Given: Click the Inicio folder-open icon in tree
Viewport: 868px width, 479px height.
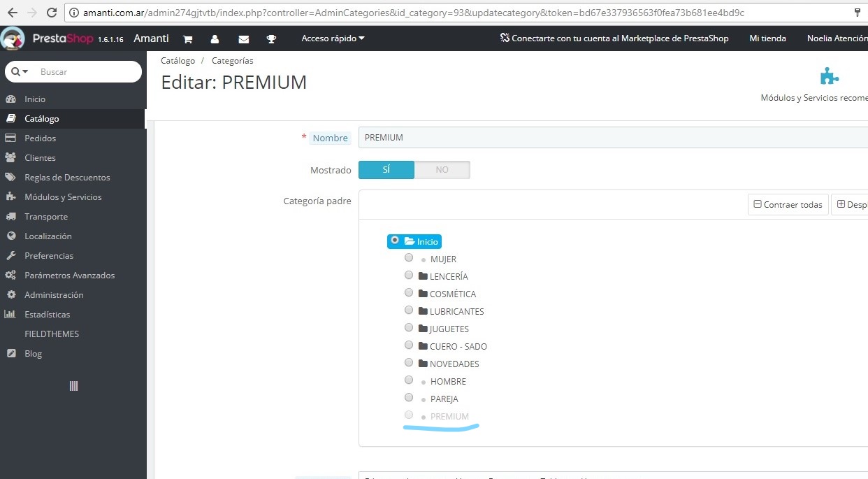Looking at the screenshot, I should coord(410,241).
